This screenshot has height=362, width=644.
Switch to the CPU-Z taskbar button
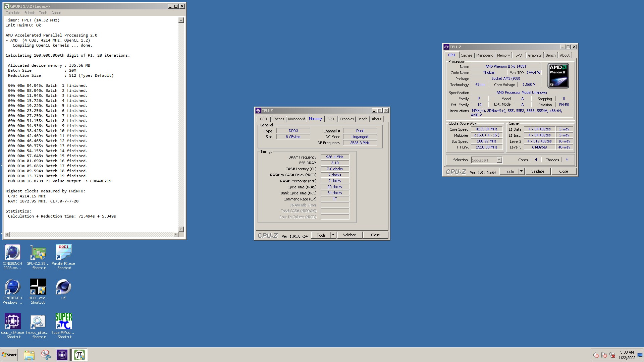62,355
